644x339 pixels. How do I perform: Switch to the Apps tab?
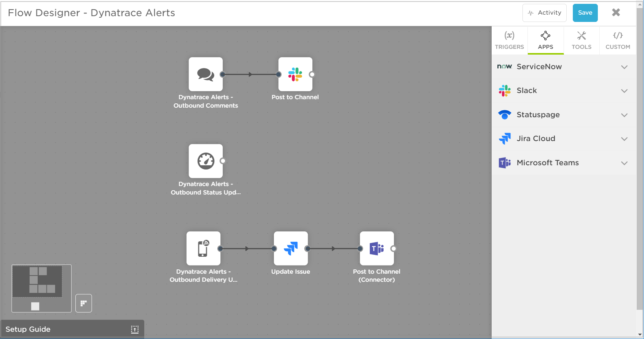point(546,40)
